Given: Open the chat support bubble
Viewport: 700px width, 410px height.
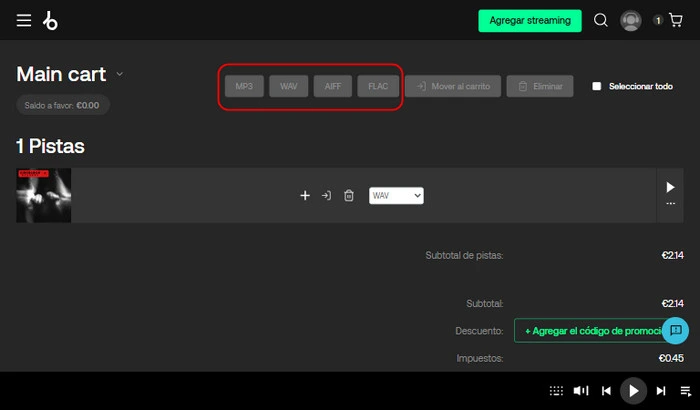Looking at the screenshot, I should 675,331.
